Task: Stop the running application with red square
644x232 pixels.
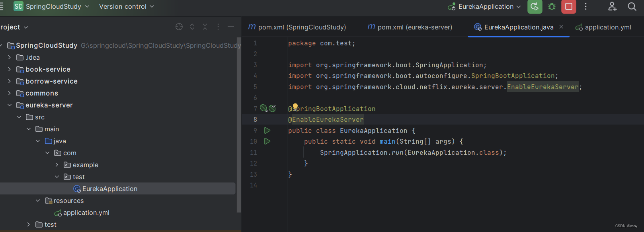Action: [569, 6]
